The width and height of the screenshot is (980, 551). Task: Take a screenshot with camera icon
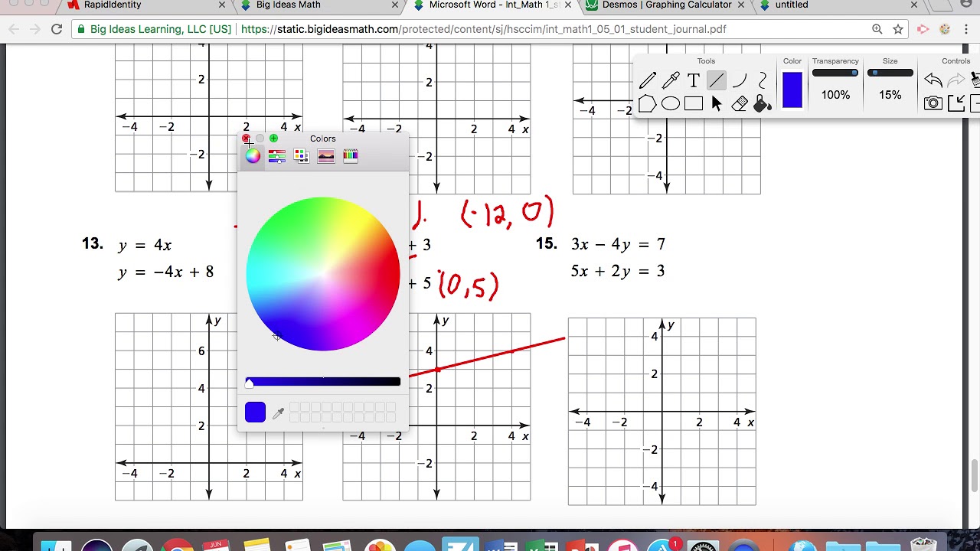(x=933, y=103)
